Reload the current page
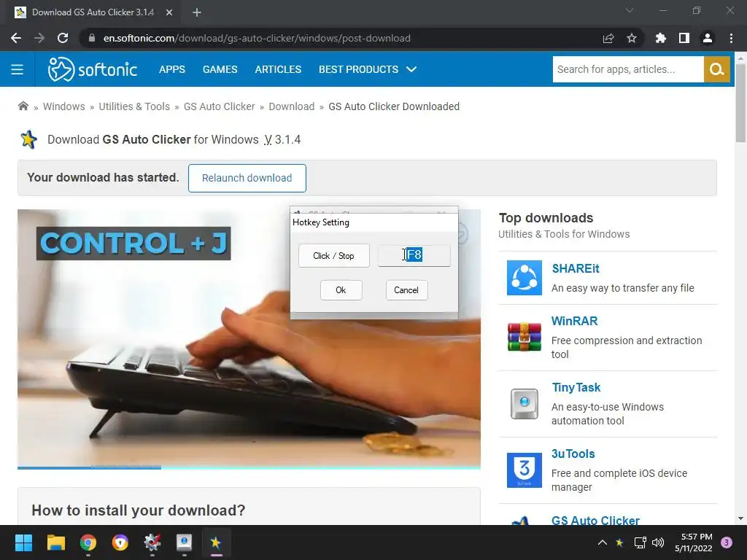The image size is (747, 560). [63, 38]
